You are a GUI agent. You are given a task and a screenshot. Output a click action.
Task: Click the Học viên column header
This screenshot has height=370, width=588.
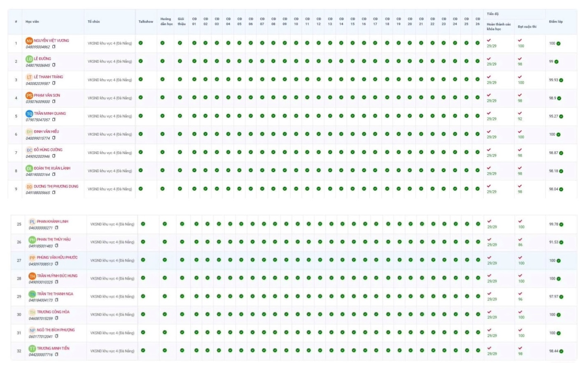tap(32, 21)
